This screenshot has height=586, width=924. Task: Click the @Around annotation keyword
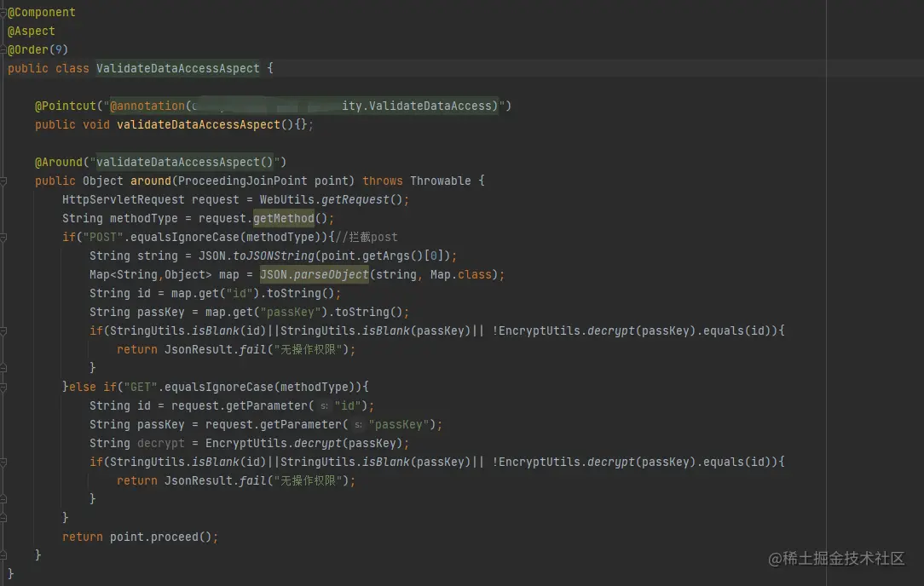[x=58, y=162]
